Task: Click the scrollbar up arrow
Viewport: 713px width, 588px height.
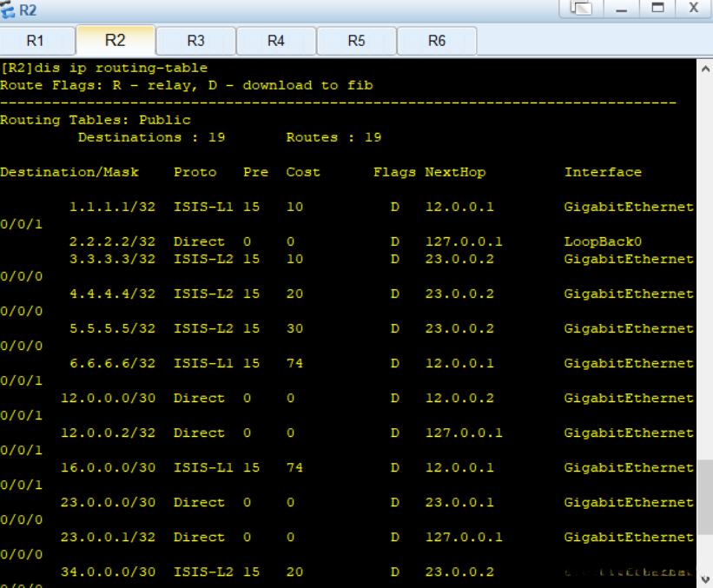Action: pyautogui.click(x=705, y=69)
